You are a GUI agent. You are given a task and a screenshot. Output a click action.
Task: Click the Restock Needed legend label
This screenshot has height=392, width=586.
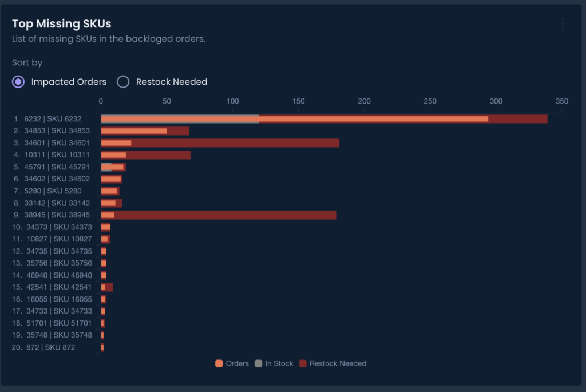[x=338, y=363]
